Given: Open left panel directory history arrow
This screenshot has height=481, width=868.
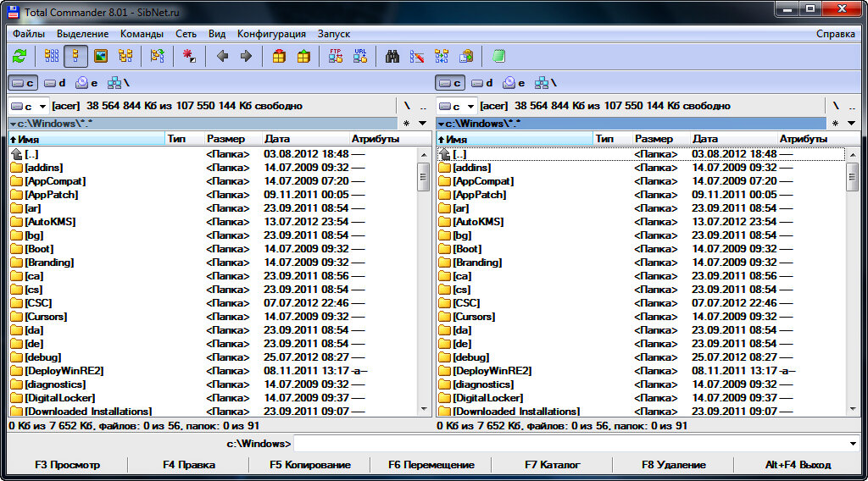Looking at the screenshot, I should [x=423, y=124].
